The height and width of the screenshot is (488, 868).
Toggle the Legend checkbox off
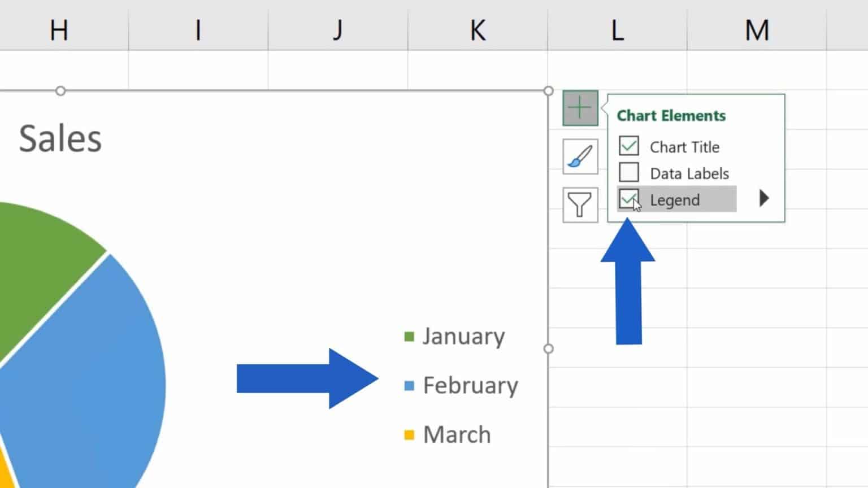tap(628, 199)
